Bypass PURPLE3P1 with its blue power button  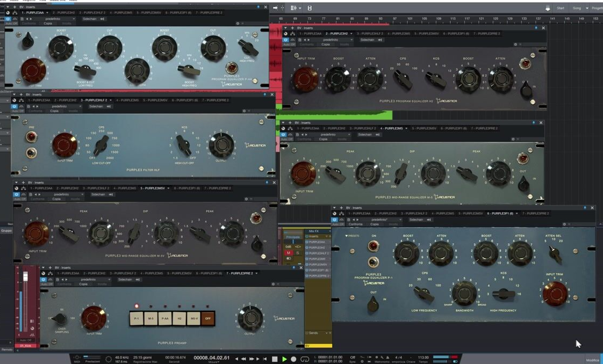335,220
